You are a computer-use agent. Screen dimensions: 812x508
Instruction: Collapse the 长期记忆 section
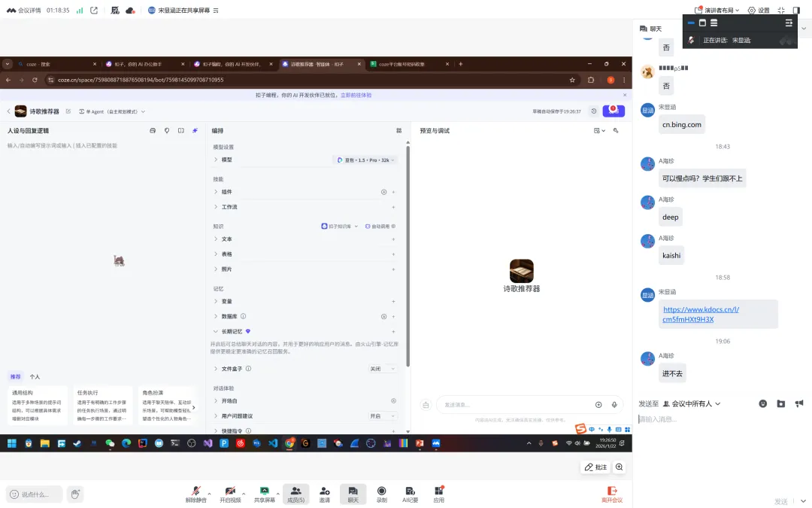pos(216,331)
